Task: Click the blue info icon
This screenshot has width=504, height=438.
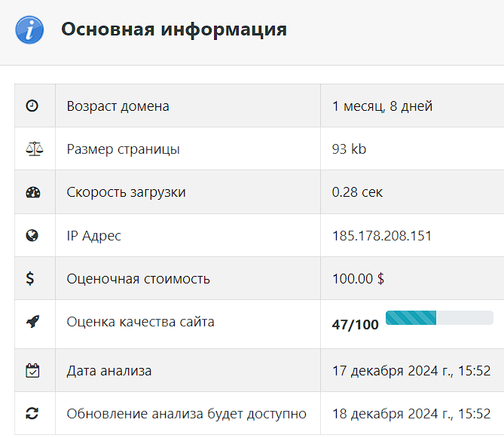Action: point(29,30)
